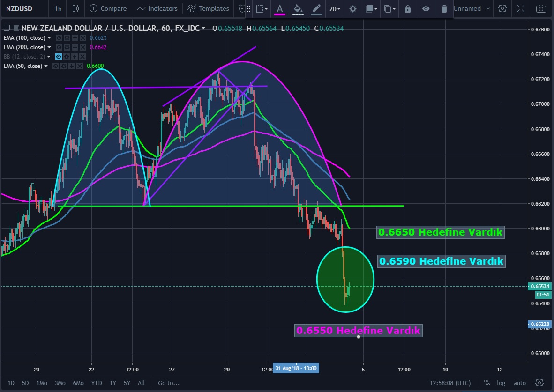Open the Templates menu
The image size is (554, 392).
208,8
